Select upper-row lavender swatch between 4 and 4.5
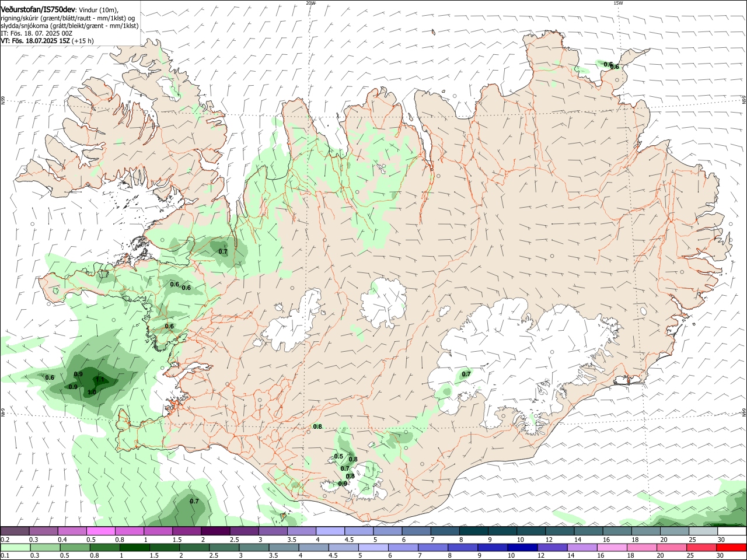This screenshot has height=560, width=747. pos(330,531)
